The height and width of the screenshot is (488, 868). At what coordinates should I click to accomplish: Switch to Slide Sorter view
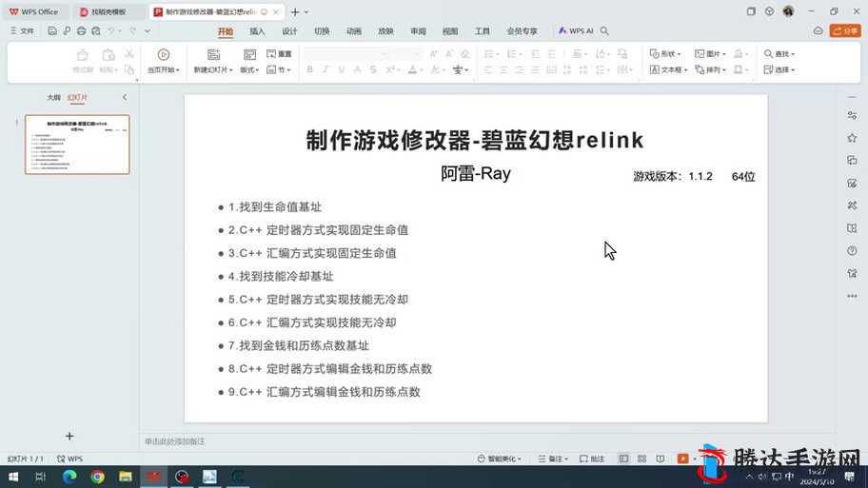click(x=642, y=459)
